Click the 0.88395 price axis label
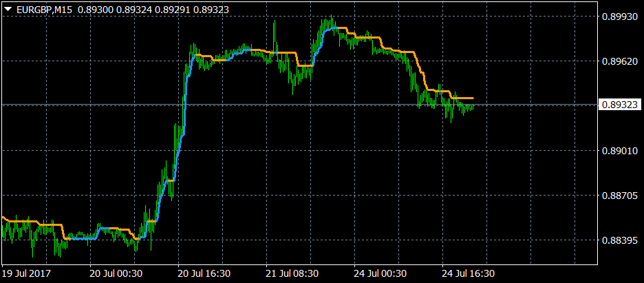644x283 pixels. click(619, 240)
